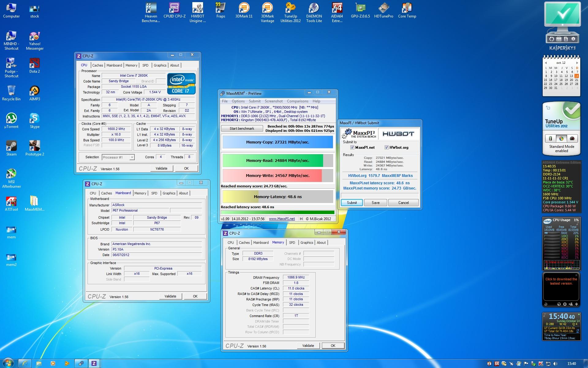Open SPD tab in the Mainboard CPU-Z window

(154, 193)
